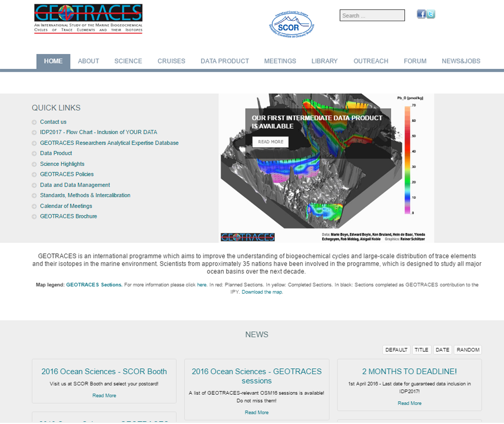This screenshot has height=424, width=504.
Task: Open 2 MONTHS TO DEADLINE! headline
Action: (x=410, y=372)
